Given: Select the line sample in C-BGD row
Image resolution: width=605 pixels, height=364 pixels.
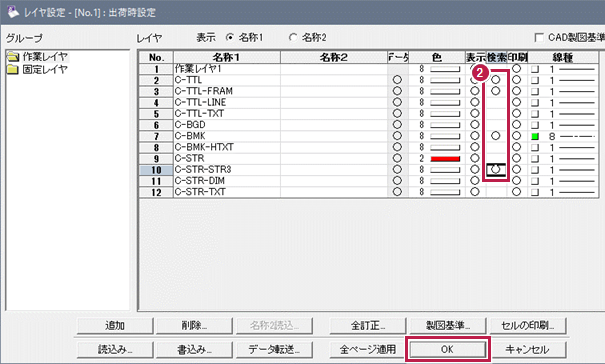Looking at the screenshot, I should (577, 125).
